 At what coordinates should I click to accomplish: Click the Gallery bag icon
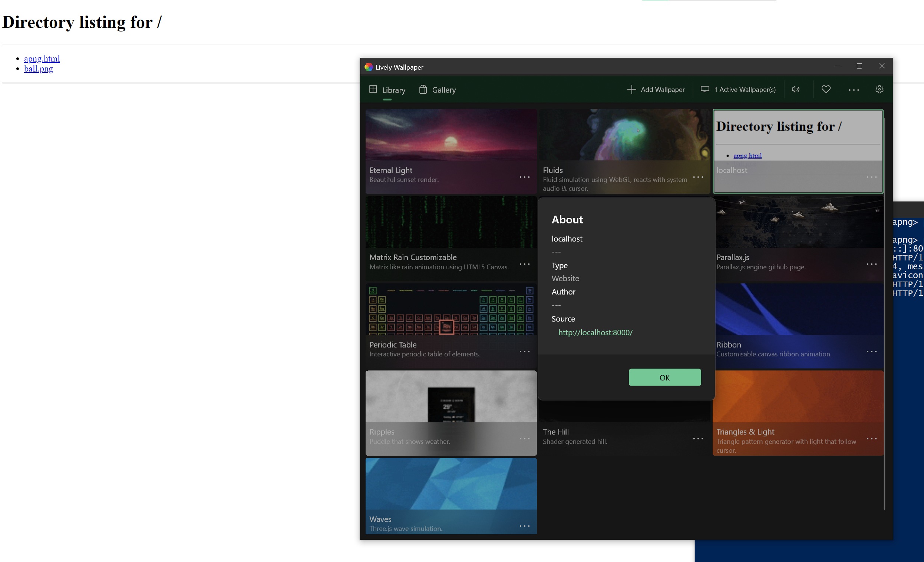423,89
